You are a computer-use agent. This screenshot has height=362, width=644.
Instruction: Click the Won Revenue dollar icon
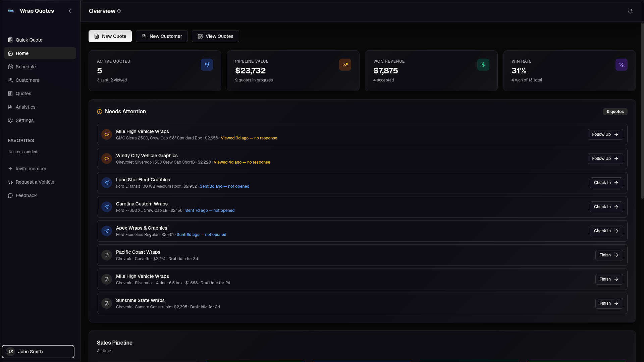click(x=483, y=65)
